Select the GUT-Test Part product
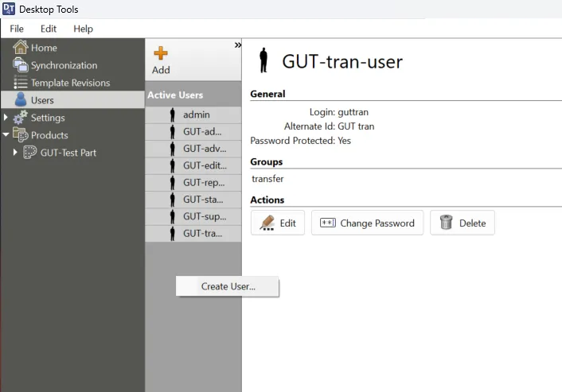 (68, 153)
